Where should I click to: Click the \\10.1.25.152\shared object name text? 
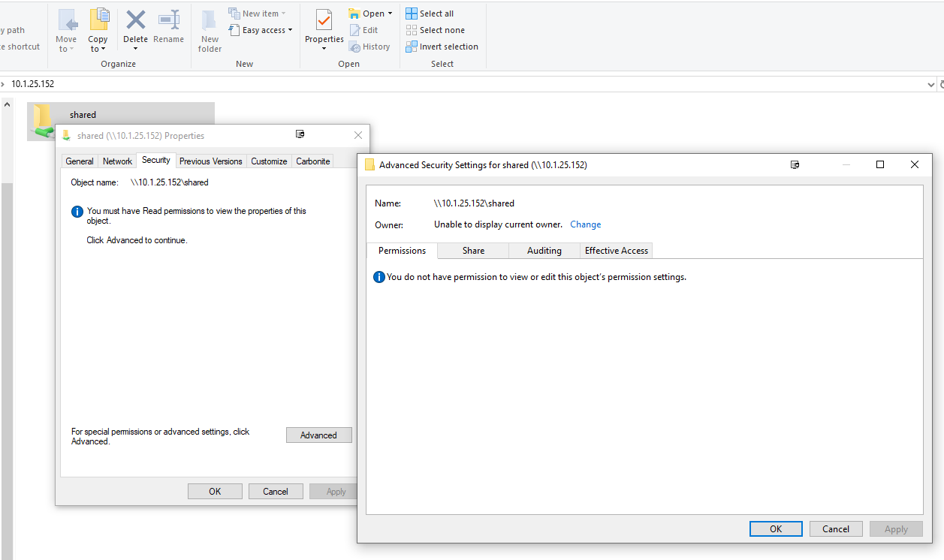coord(170,182)
